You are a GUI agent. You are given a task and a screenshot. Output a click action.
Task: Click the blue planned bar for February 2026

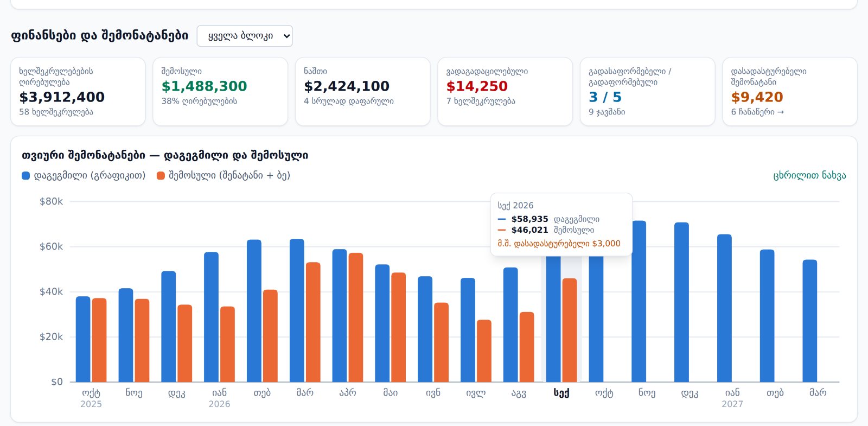coord(254,311)
